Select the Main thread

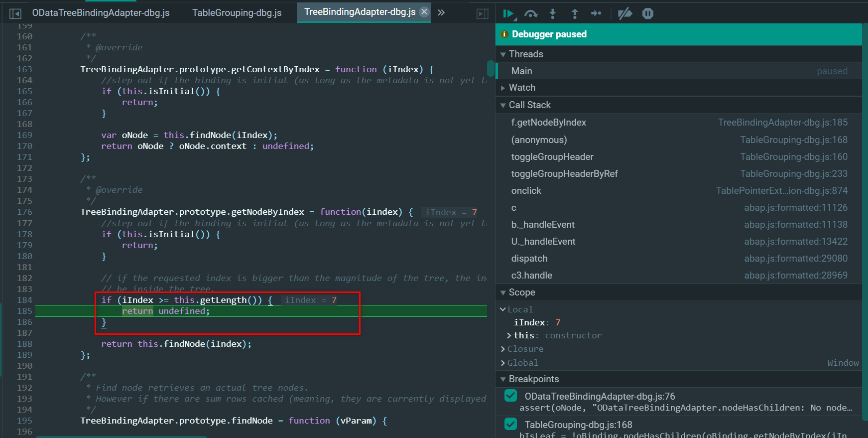coord(679,71)
